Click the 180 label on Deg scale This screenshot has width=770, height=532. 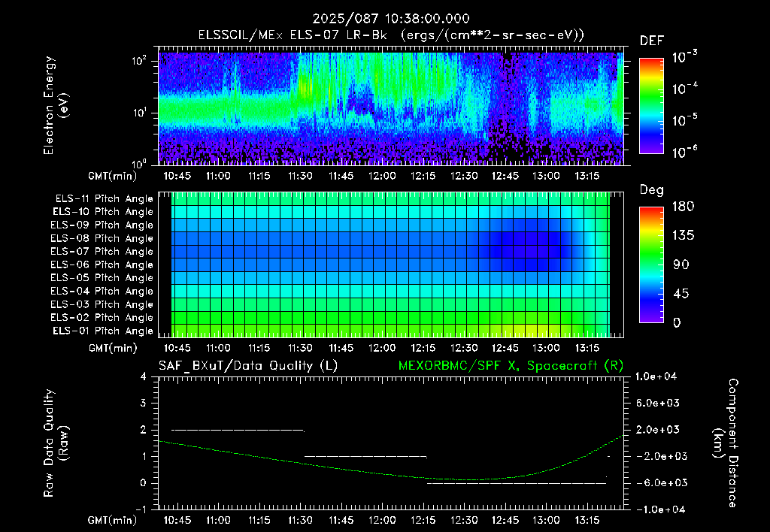point(683,207)
